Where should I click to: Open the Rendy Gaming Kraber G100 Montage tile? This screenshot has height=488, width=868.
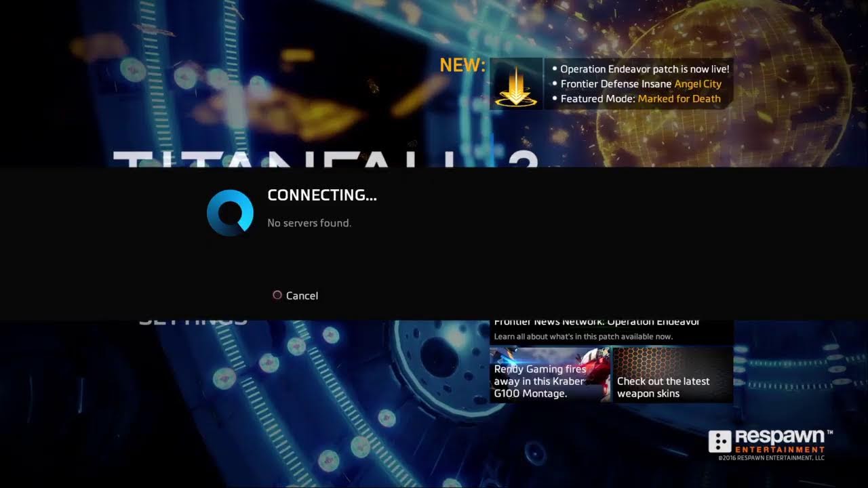(x=550, y=375)
